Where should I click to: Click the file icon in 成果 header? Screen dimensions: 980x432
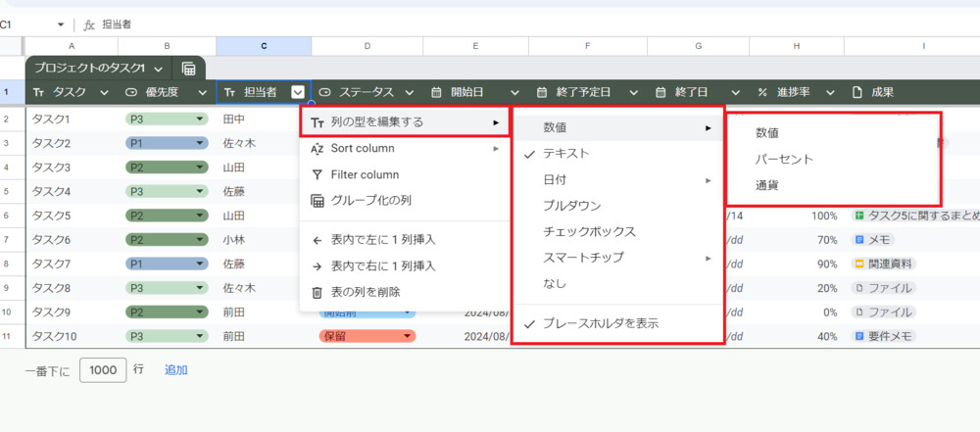click(857, 92)
